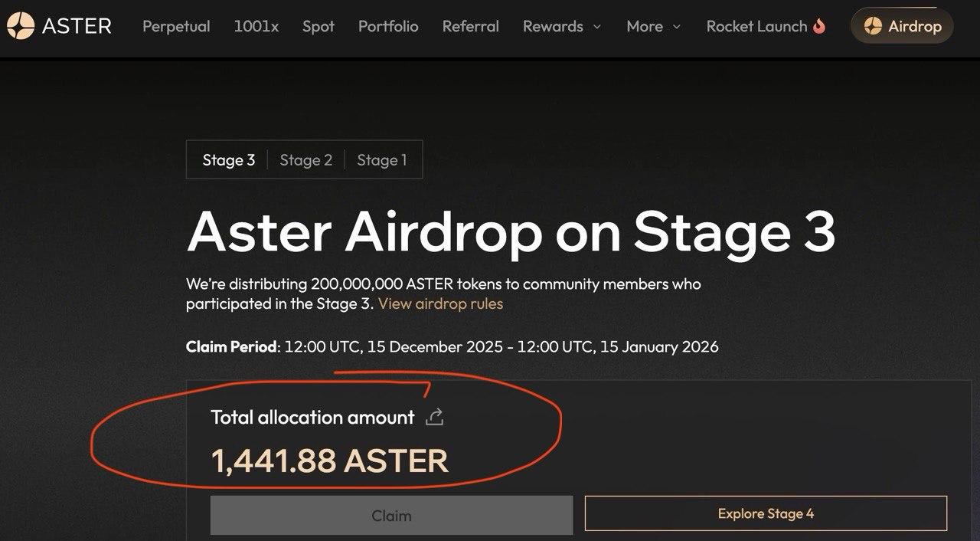Navigate to Portfolio
Viewport: 980px width, 541px height.
388,26
